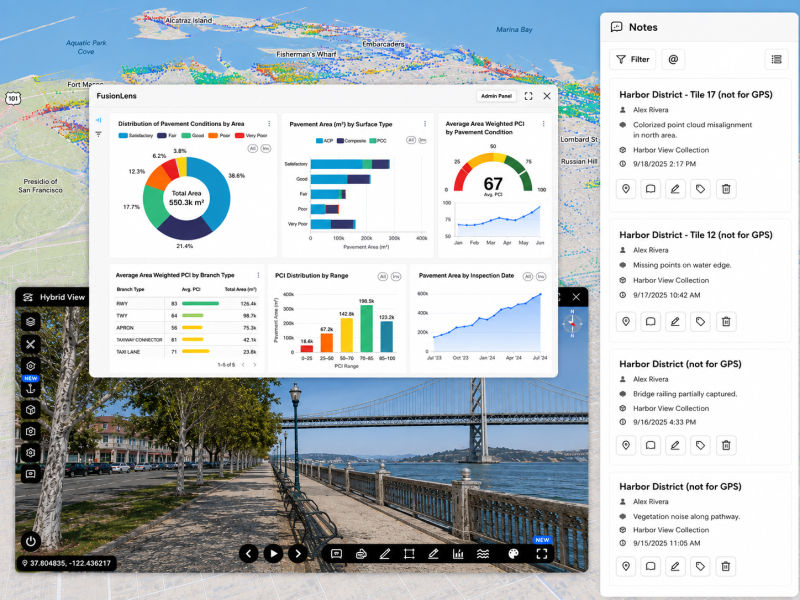Viewport: 800px width, 600px height.
Task: Open the notes message icon in the left sidebar
Action: pyautogui.click(x=31, y=474)
